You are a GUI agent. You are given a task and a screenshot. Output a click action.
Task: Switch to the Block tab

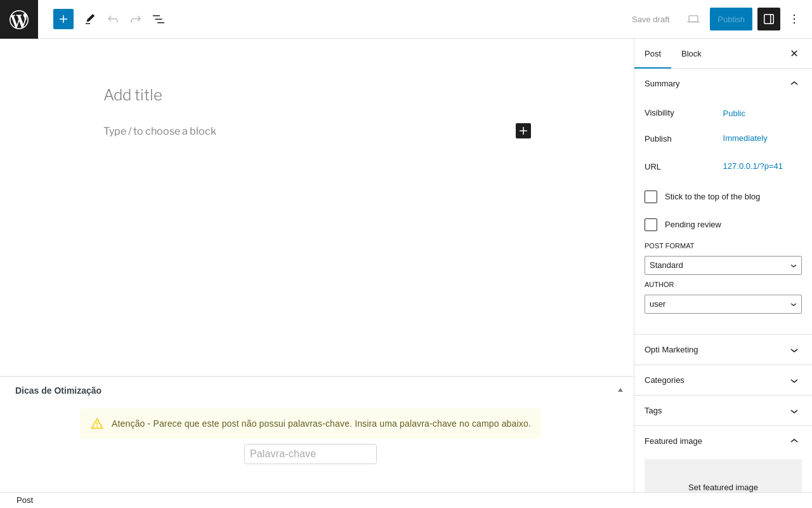pos(691,54)
